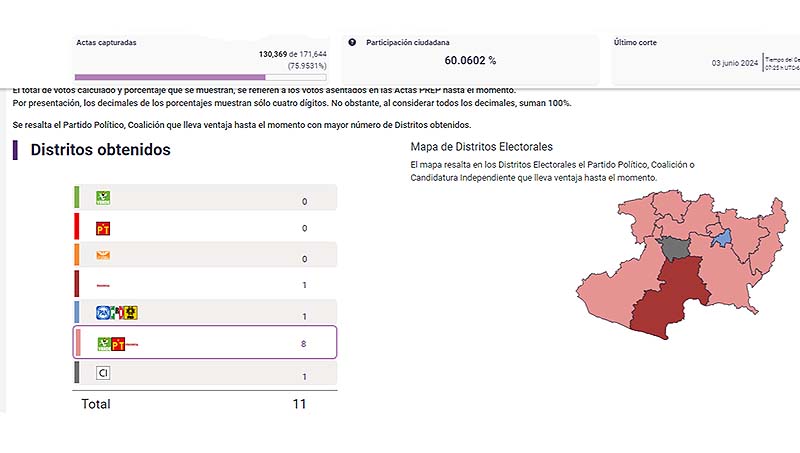Click the CI independent candidate icon

coord(102,373)
